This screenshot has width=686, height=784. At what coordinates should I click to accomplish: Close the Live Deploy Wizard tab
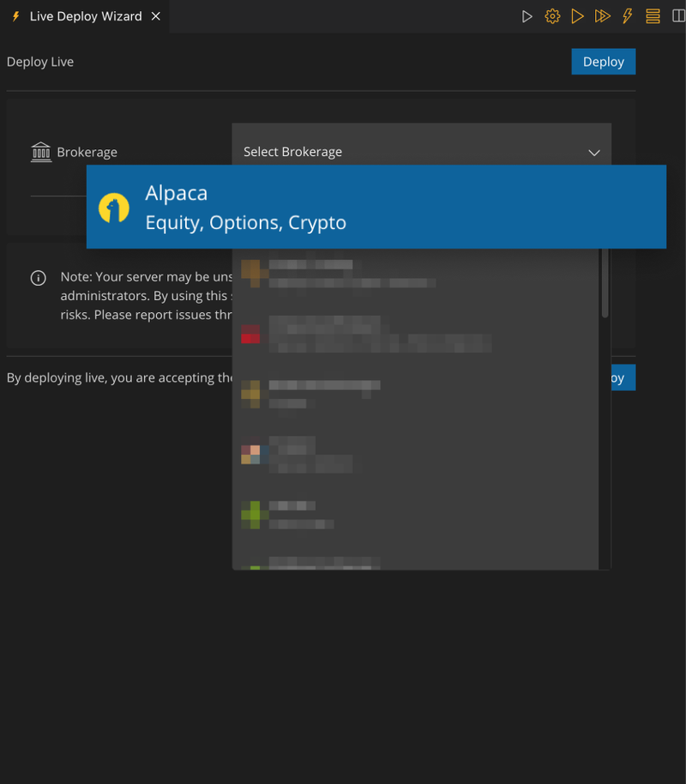click(156, 16)
